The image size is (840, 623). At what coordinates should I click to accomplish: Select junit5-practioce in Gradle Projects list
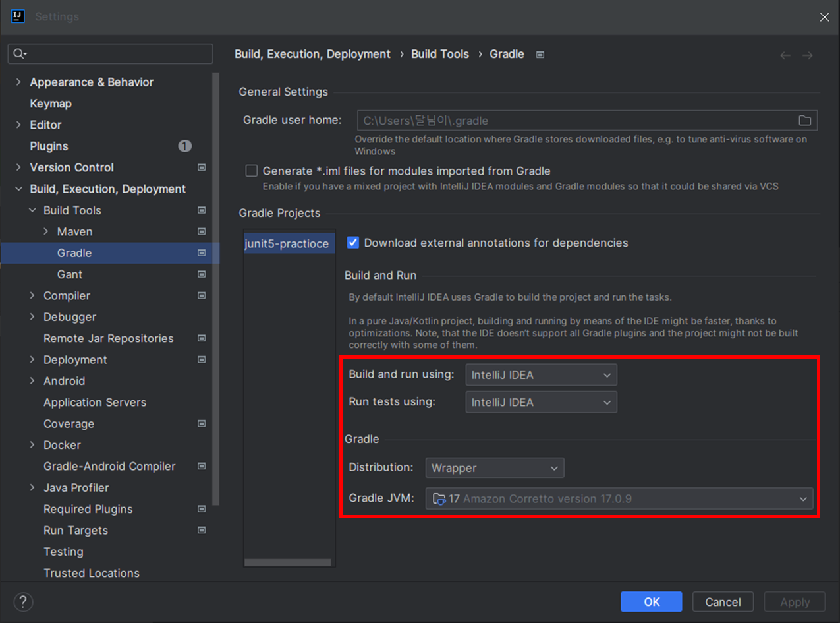289,243
